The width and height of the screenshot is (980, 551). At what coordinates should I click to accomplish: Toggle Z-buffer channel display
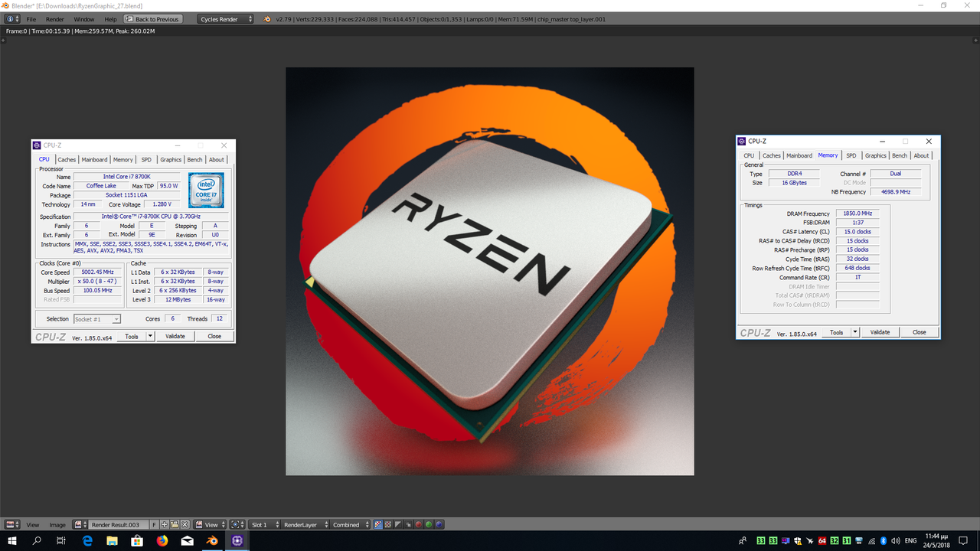(x=408, y=525)
